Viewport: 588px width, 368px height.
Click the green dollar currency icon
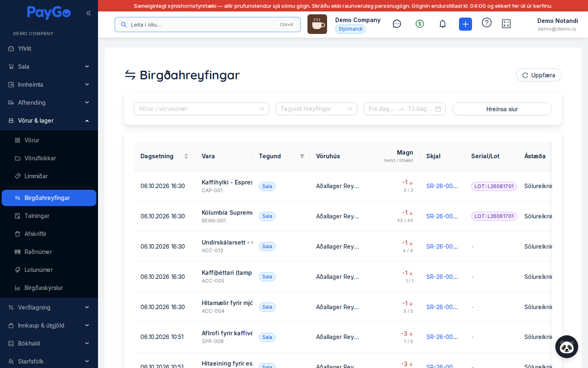pos(420,24)
